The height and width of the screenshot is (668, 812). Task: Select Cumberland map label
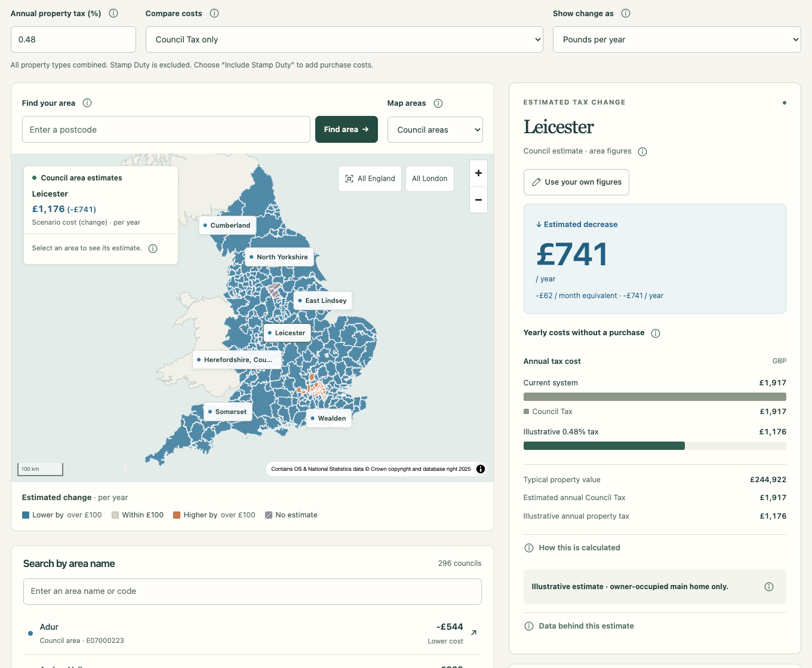(x=227, y=225)
